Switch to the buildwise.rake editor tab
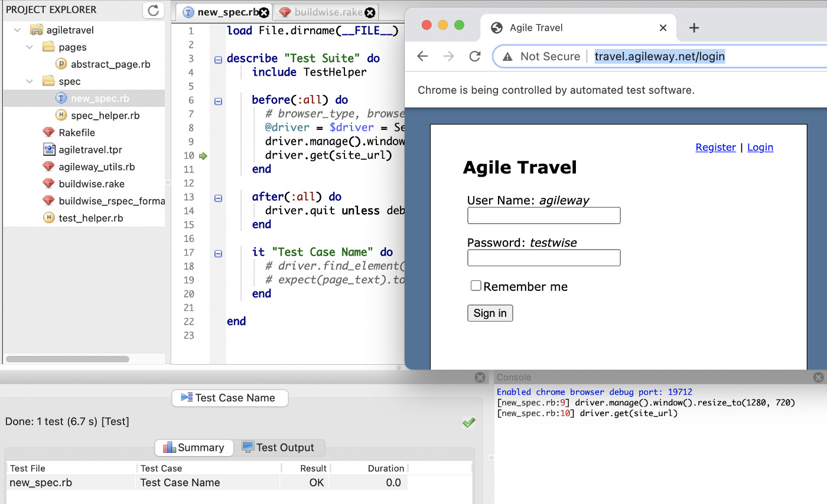Screen dimensions: 827x504 pyautogui.click(x=325, y=12)
